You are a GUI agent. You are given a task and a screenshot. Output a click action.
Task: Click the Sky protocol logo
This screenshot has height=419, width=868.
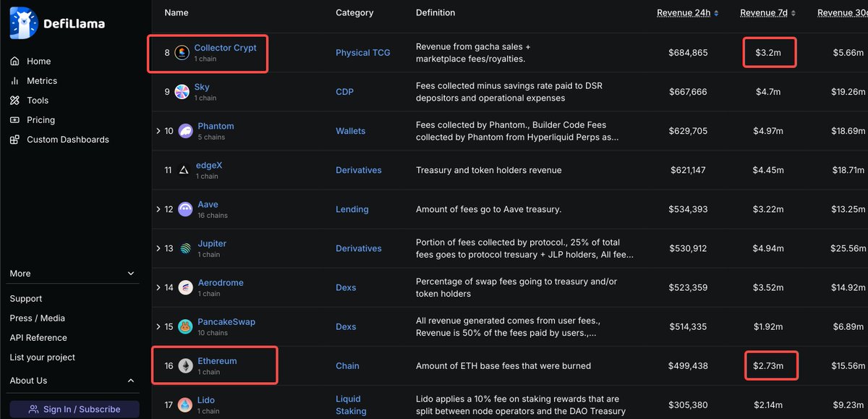click(182, 92)
